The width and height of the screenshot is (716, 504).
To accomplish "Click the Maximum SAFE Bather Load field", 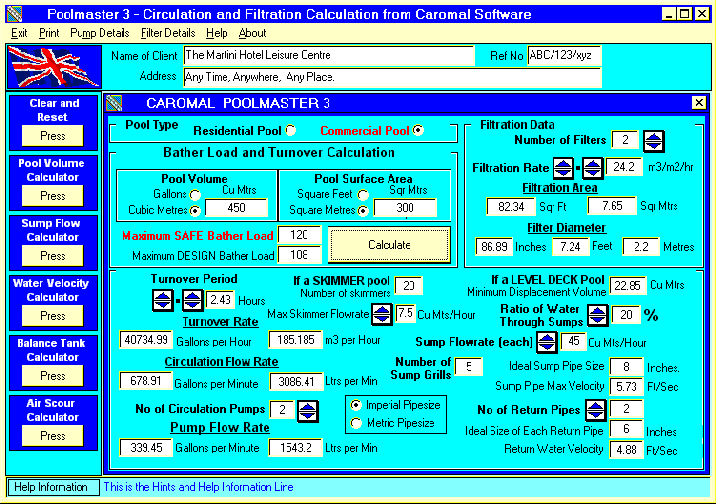I will (x=300, y=235).
